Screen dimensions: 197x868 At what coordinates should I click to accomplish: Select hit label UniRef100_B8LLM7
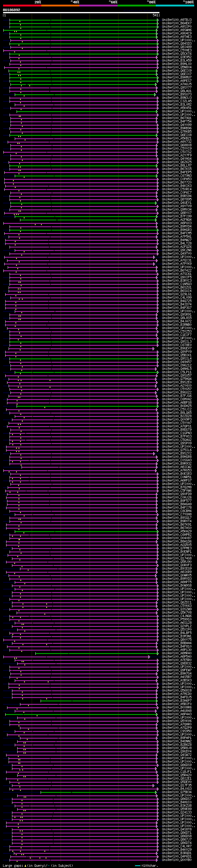coord(177,165)
